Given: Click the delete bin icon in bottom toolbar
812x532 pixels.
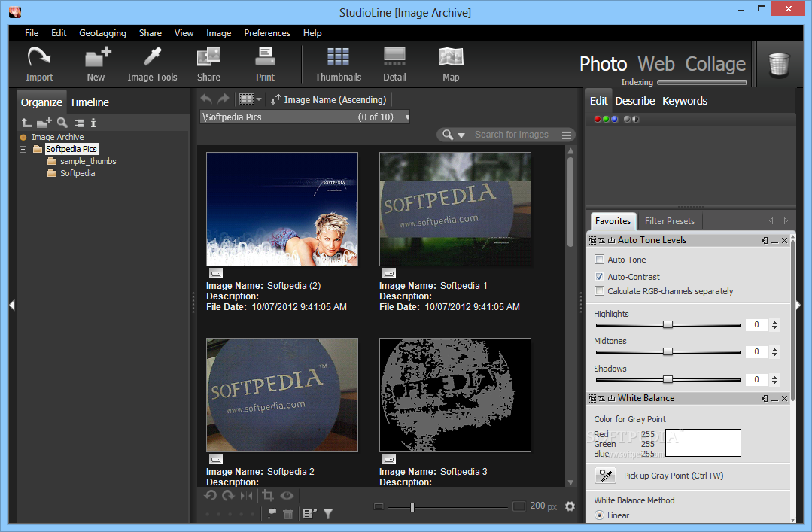Looking at the screenshot, I should point(288,513).
